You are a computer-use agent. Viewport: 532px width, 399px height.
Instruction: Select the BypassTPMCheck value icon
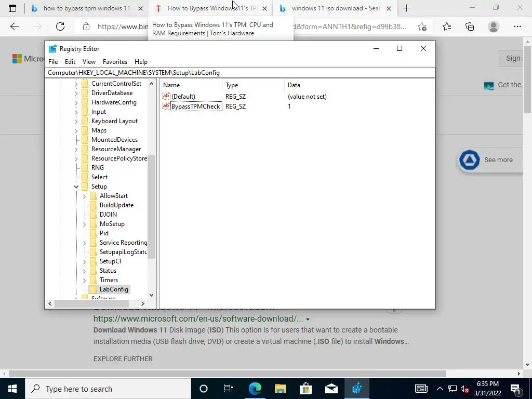click(x=166, y=106)
